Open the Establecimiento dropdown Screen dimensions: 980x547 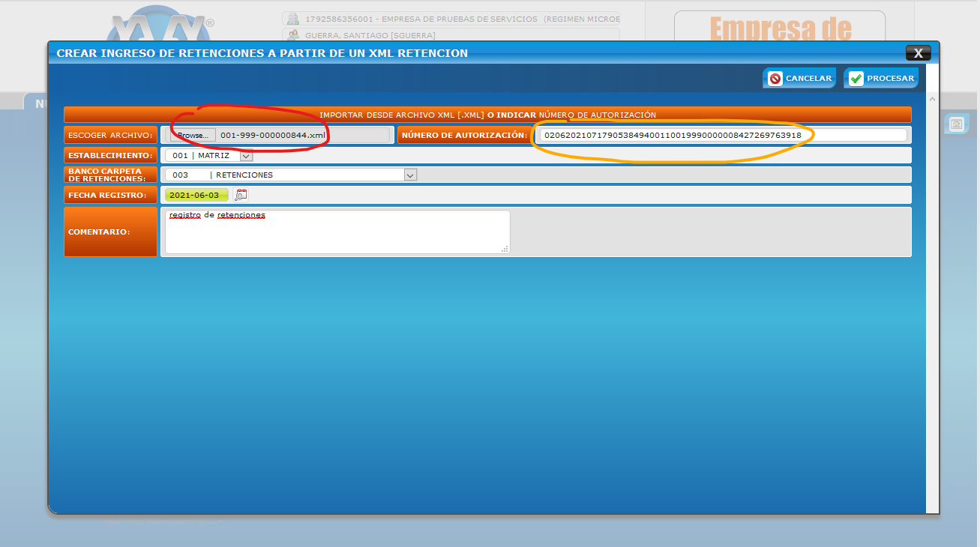pyautogui.click(x=209, y=155)
